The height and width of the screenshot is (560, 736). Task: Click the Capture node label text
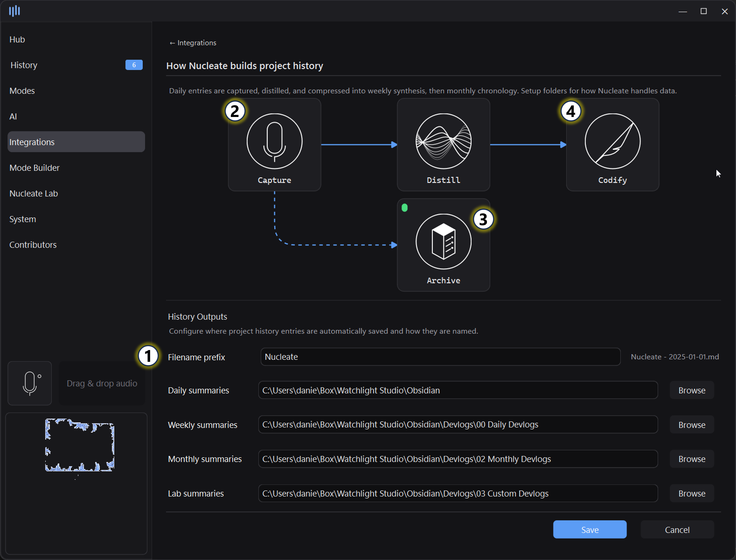click(275, 180)
